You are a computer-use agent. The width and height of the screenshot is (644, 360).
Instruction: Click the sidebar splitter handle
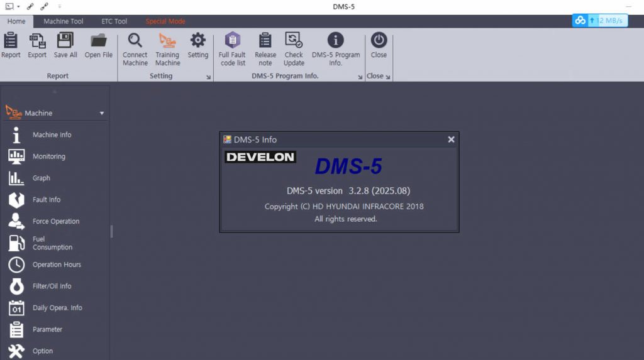112,231
